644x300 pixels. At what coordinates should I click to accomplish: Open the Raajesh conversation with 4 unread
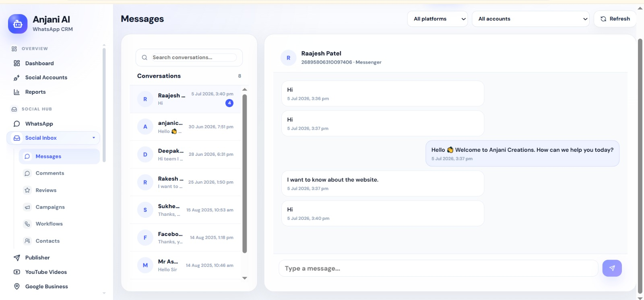click(186, 99)
